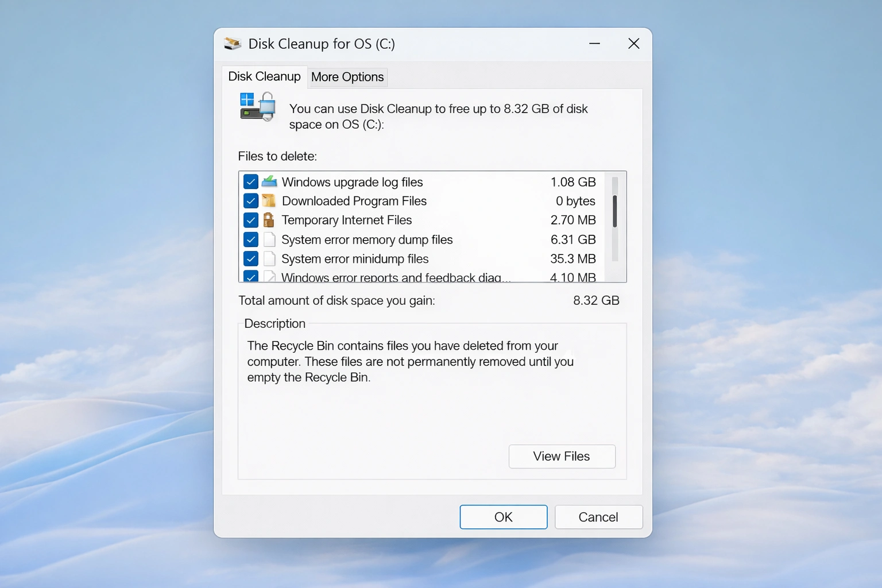Click the Downloaded Program Files folder icon
This screenshot has width=882, height=588.
[x=270, y=201]
